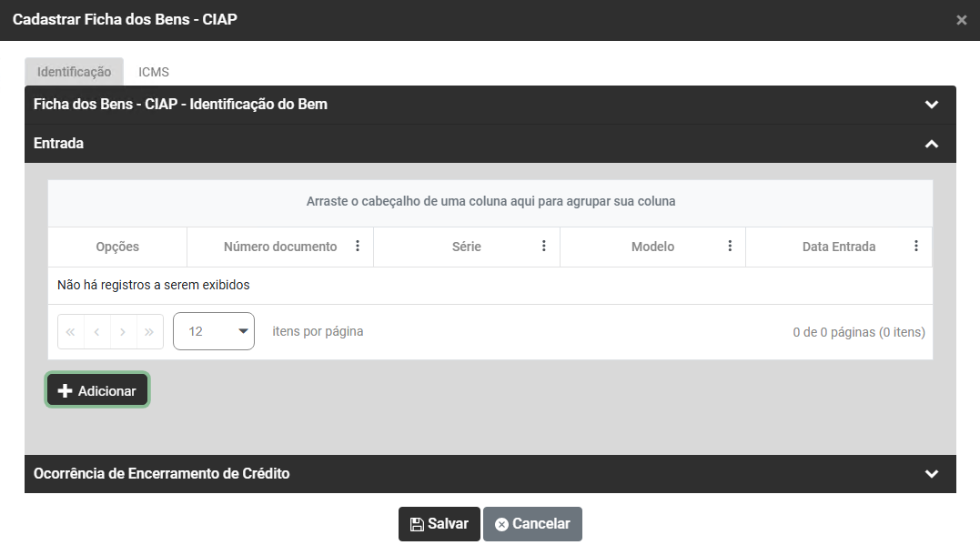Screen dimensions: 980x545
Task: Select the Identificação tab
Action: (74, 72)
